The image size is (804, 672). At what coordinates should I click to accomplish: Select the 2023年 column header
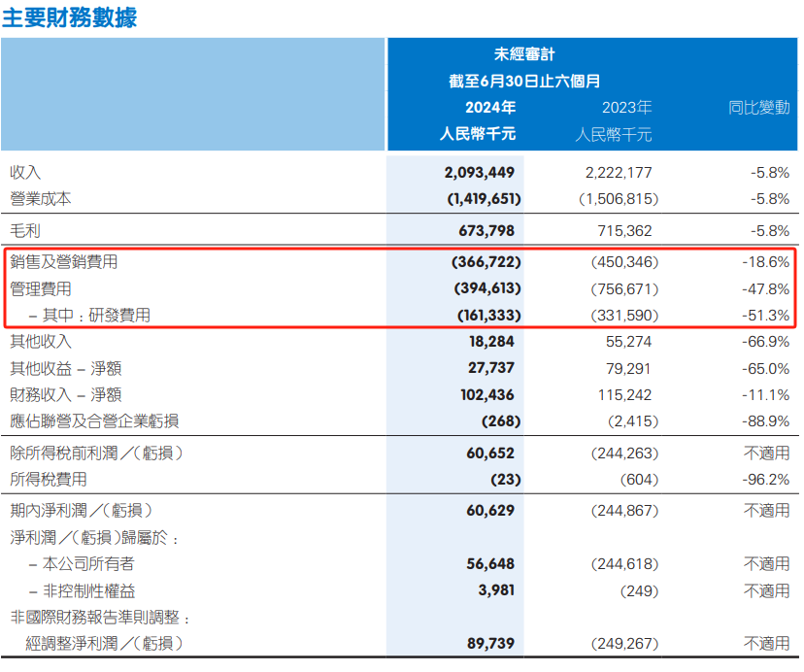(x=626, y=108)
